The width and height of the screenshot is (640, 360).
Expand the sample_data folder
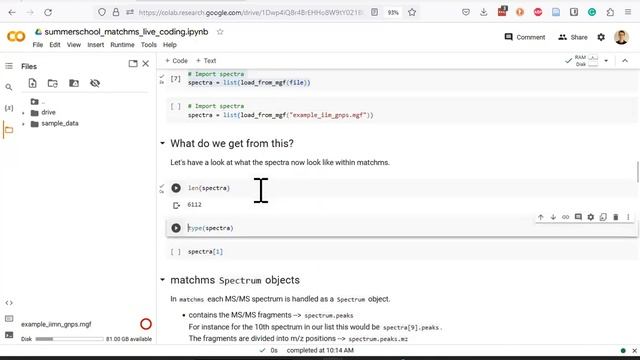(x=23, y=124)
